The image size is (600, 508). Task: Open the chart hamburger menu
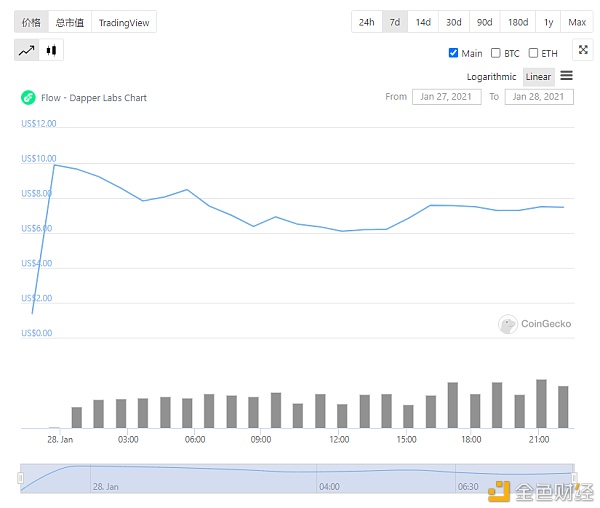[x=566, y=76]
